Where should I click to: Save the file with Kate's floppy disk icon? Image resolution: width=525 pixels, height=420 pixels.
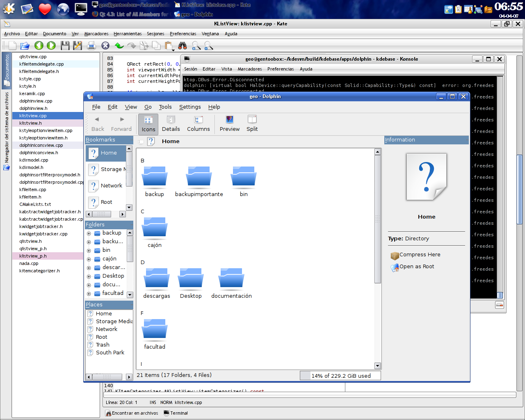click(65, 46)
